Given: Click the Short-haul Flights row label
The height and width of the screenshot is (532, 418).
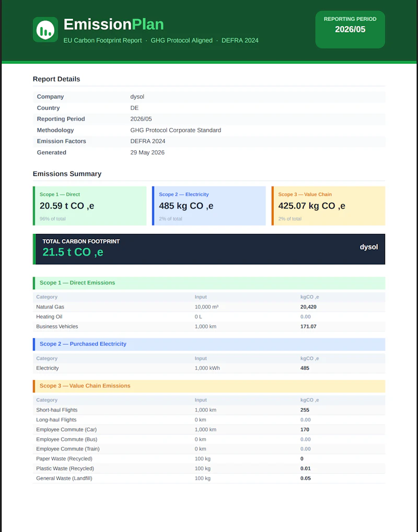Looking at the screenshot, I should (57, 410).
